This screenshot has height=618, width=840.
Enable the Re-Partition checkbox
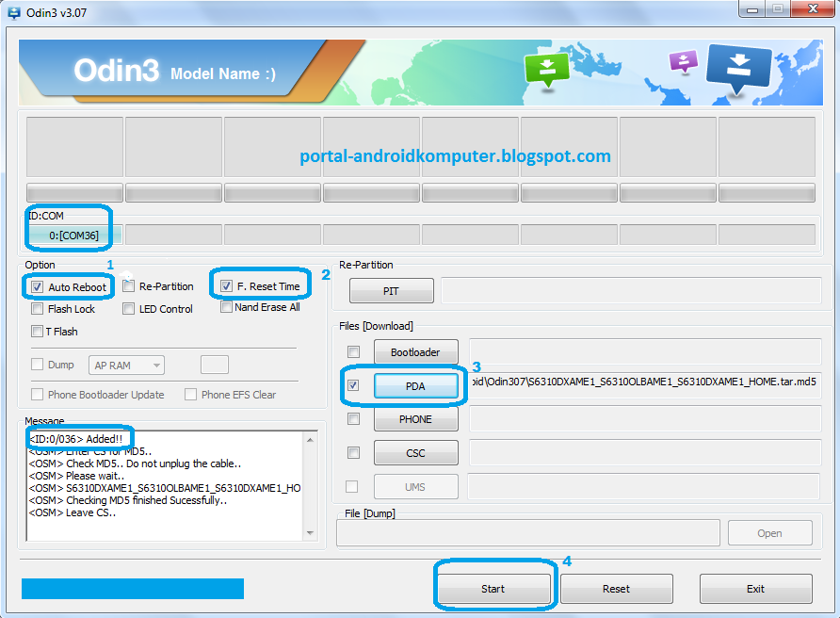128,286
